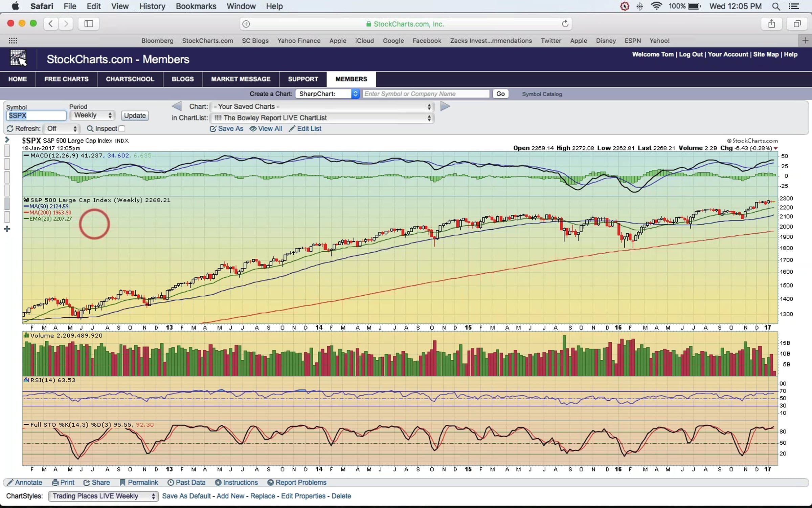812x508 pixels.
Task: Click the Share chart link
Action: coord(97,483)
